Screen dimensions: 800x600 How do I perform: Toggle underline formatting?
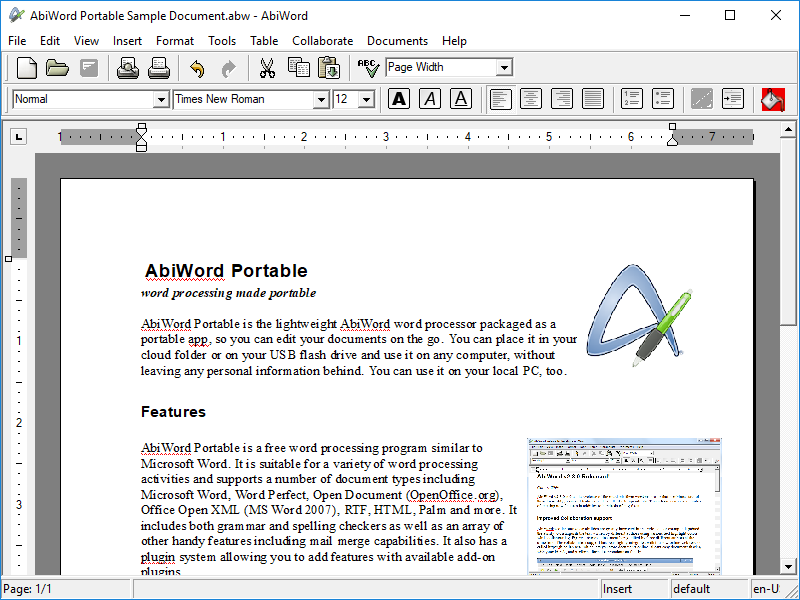click(460, 99)
